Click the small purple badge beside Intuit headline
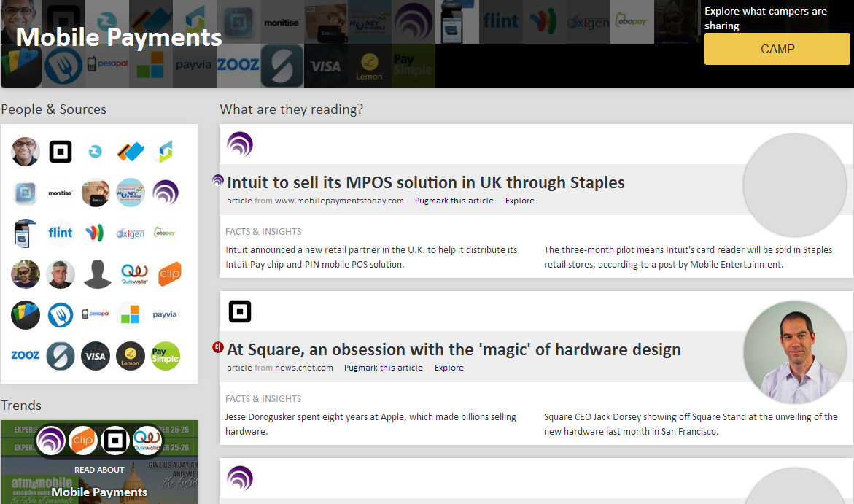 click(x=218, y=180)
